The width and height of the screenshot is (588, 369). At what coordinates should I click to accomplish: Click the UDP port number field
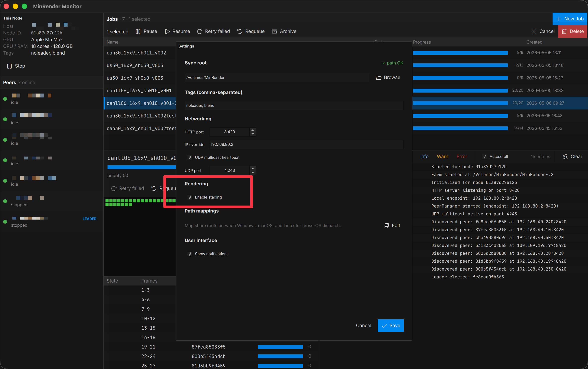click(229, 170)
